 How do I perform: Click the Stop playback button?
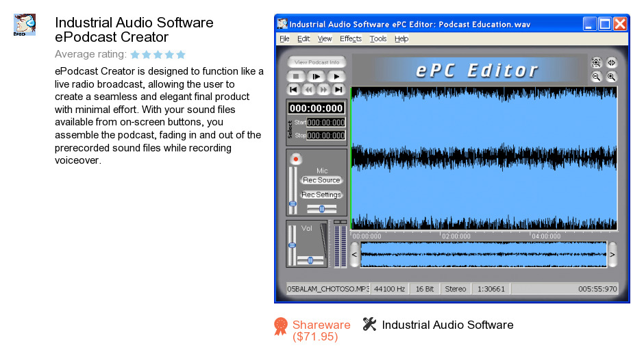pyautogui.click(x=296, y=77)
